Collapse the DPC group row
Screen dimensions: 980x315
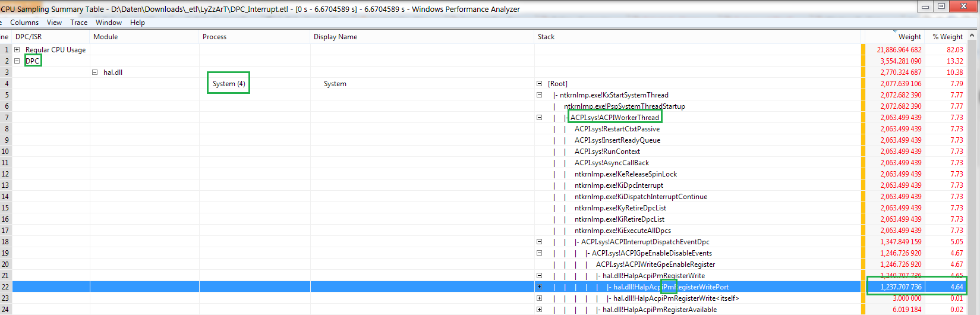[17, 61]
